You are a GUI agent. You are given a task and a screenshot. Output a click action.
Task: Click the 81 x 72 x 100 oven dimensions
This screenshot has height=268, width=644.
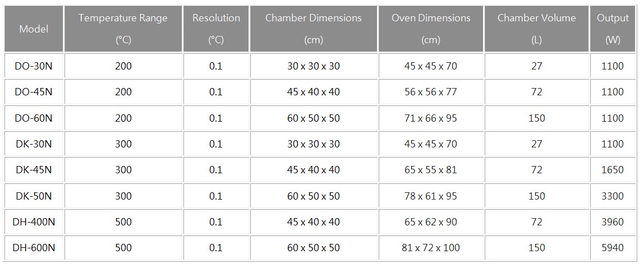tap(431, 248)
